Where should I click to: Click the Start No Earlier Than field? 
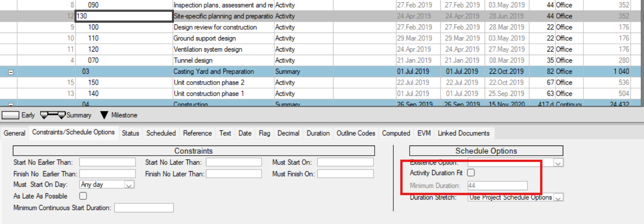pyautogui.click(x=108, y=162)
